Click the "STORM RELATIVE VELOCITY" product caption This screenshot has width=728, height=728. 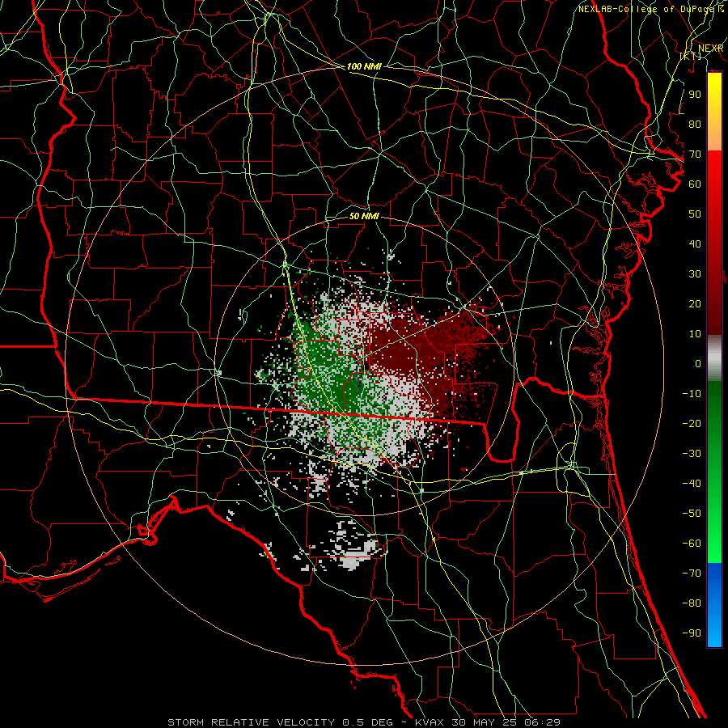click(251, 722)
